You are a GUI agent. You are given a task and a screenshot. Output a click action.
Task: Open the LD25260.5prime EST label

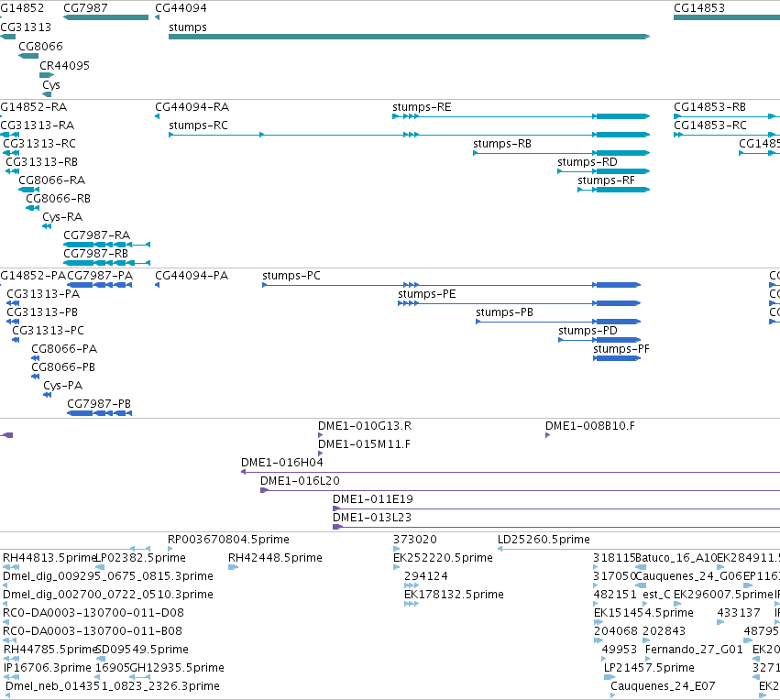click(x=544, y=540)
